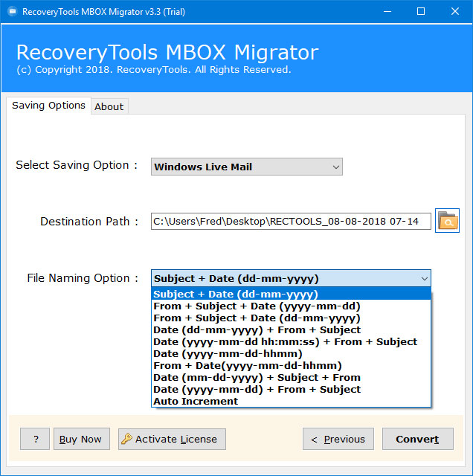
Task: Open the Select Saving Option dropdown
Action: [246, 167]
